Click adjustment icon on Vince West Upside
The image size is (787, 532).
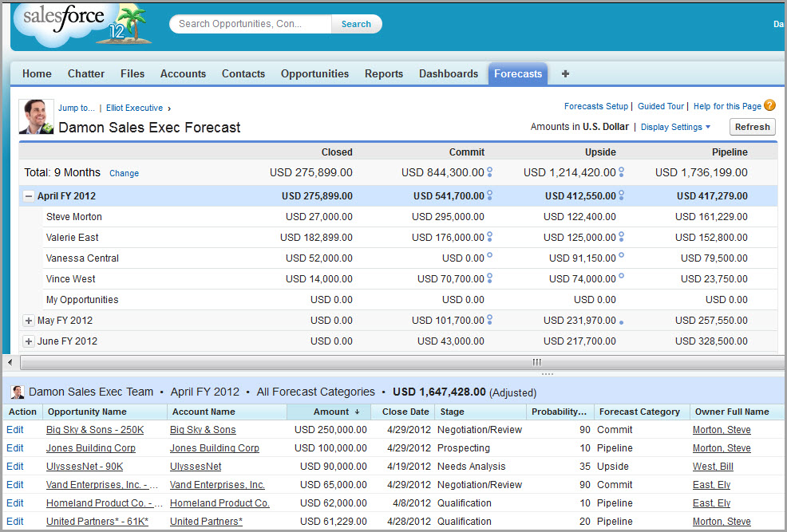(621, 278)
